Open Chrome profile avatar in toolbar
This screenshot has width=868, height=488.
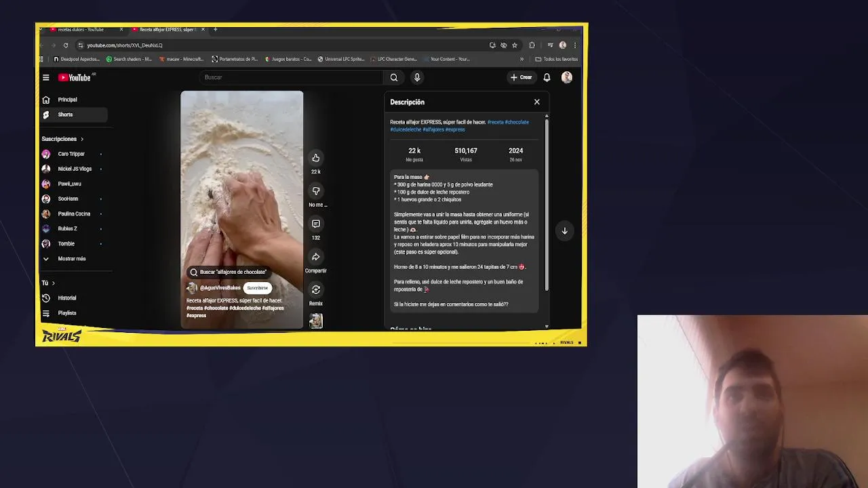(563, 45)
